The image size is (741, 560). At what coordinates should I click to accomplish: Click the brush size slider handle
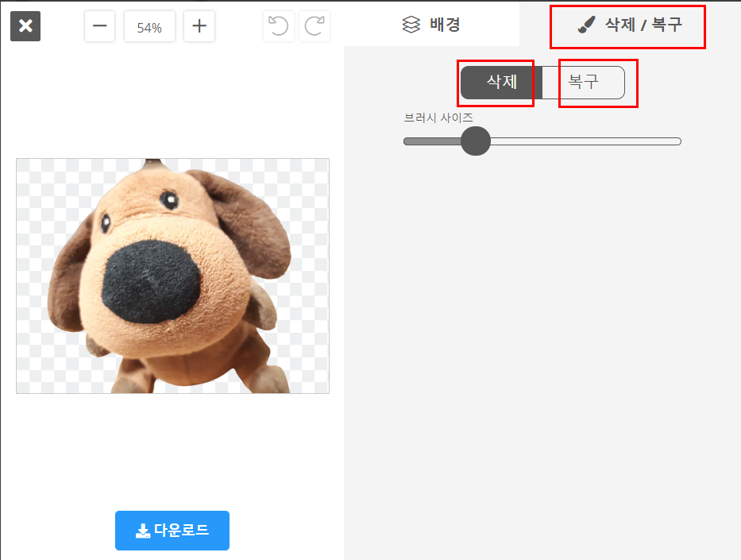[476, 141]
